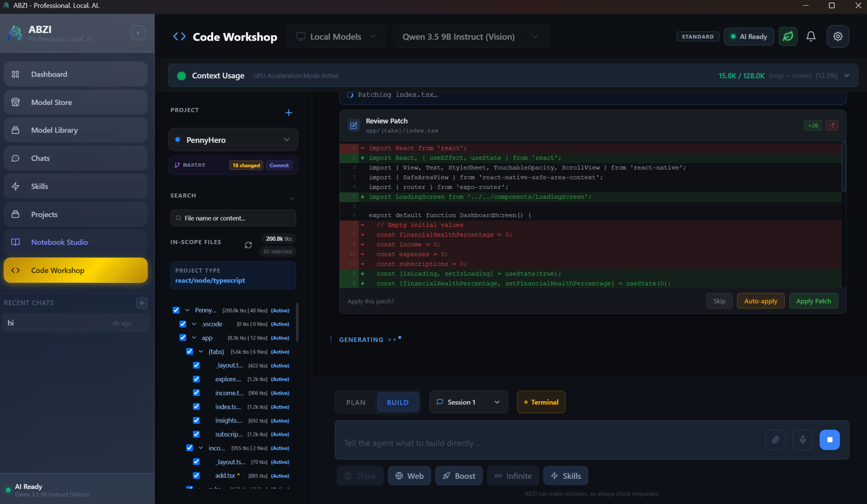
Task: Start voice input with the microphone icon
Action: 803,440
